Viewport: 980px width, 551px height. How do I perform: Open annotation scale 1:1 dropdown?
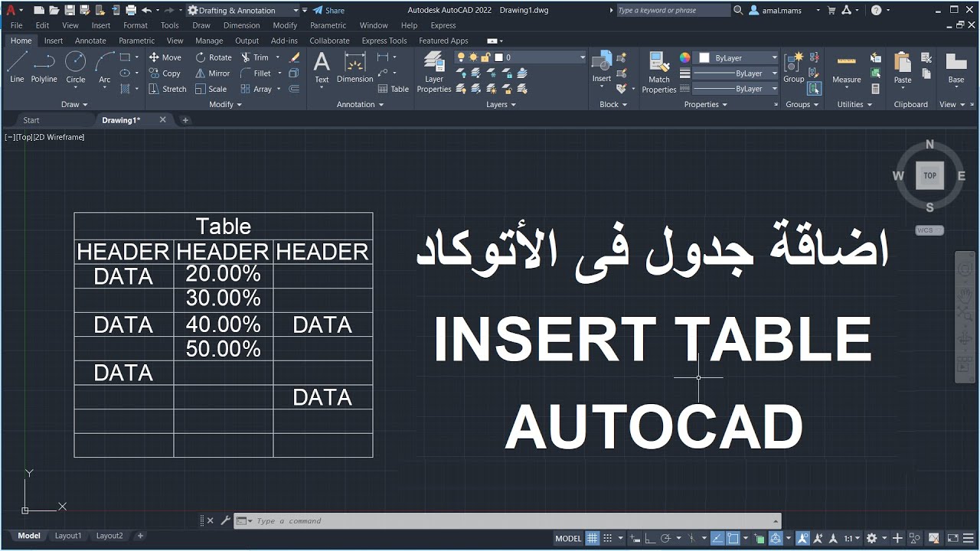tap(852, 538)
